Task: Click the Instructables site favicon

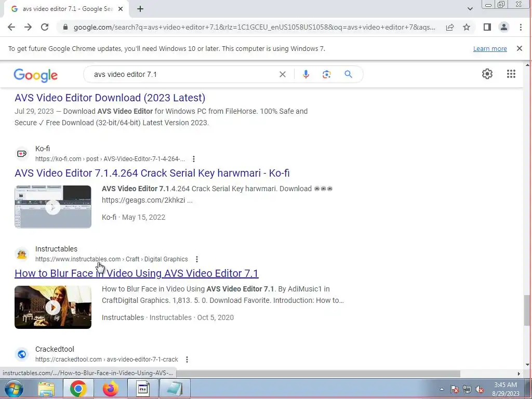Action: click(x=22, y=254)
